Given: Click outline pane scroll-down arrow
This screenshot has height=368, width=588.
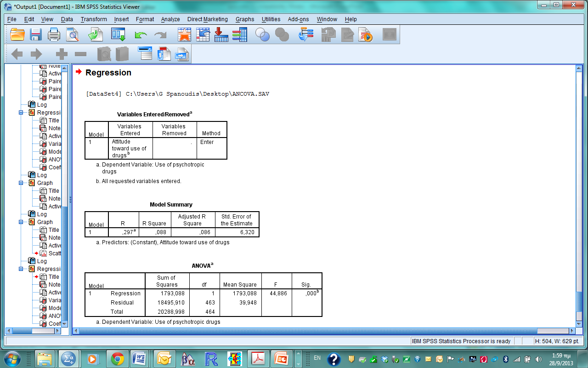Looking at the screenshot, I should 64,324.
